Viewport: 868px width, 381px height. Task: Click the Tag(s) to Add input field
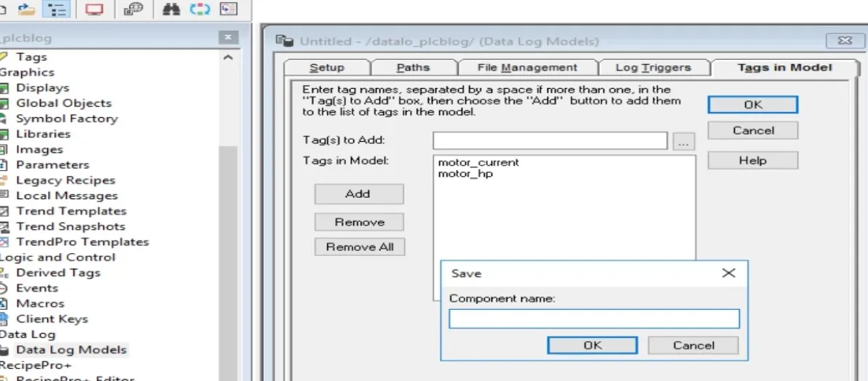pos(550,140)
